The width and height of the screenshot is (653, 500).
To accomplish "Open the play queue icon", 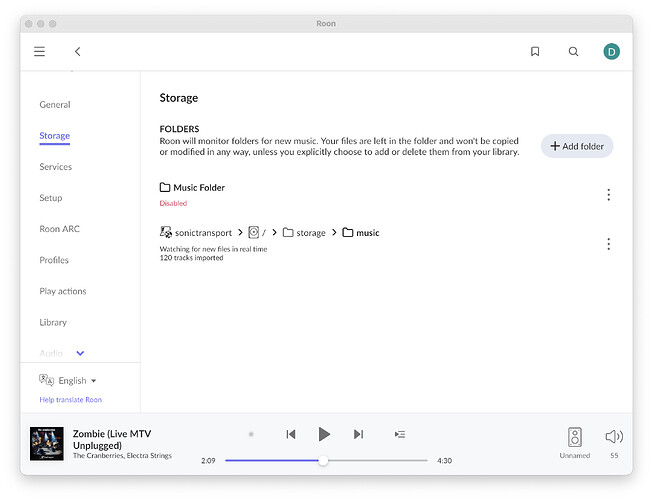I will coord(400,434).
